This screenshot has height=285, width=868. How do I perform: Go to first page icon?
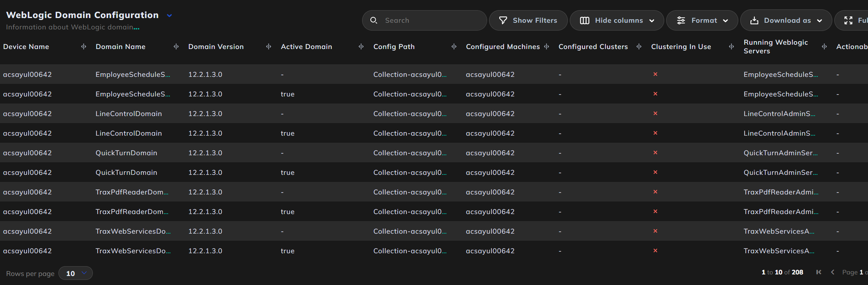[819, 272]
